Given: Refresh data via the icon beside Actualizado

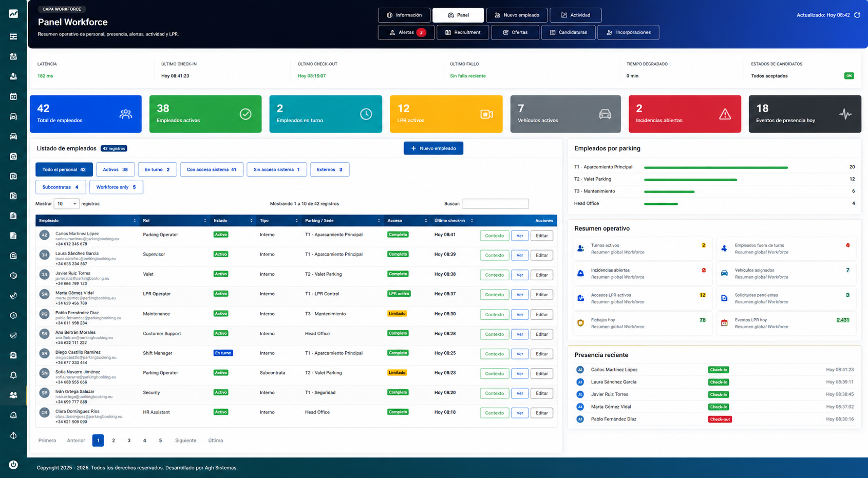Looking at the screenshot, I should 857,15.
